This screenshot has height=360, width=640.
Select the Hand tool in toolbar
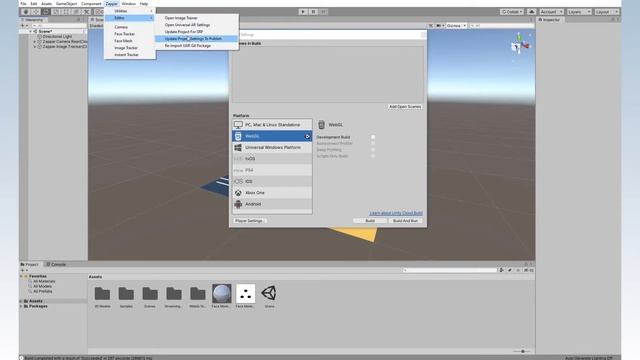25,12
